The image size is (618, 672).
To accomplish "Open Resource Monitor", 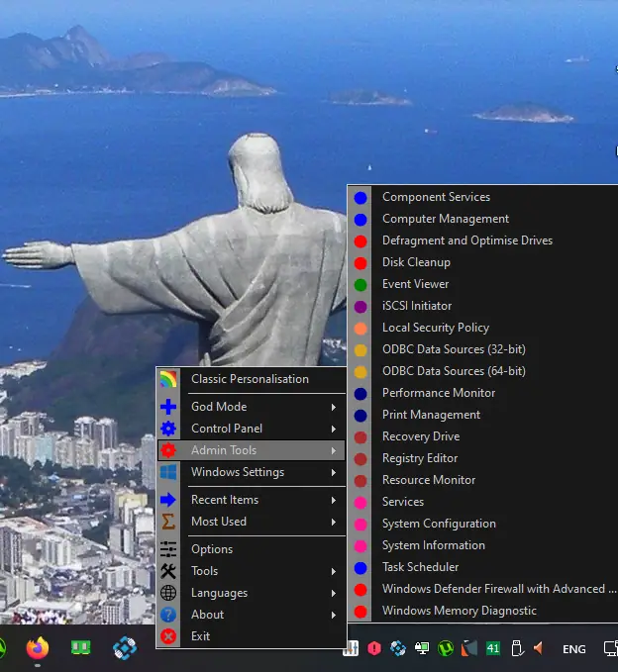I will 483,480.
